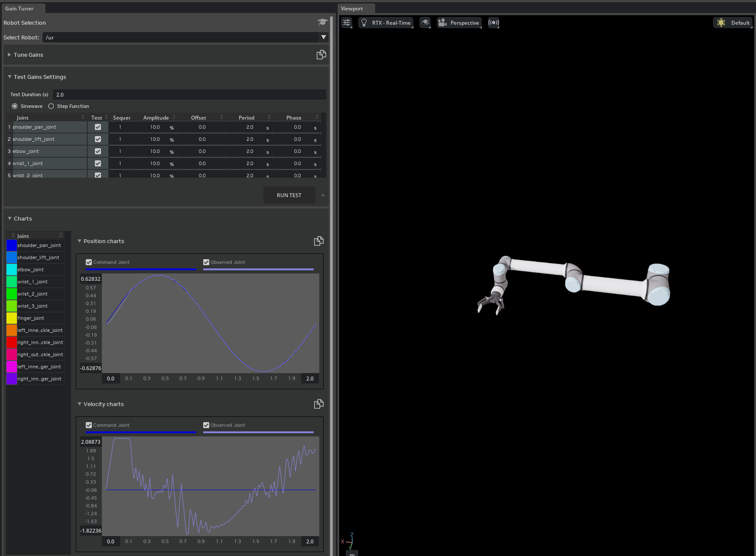
Task: Select the Viewport tab
Action: click(352, 9)
